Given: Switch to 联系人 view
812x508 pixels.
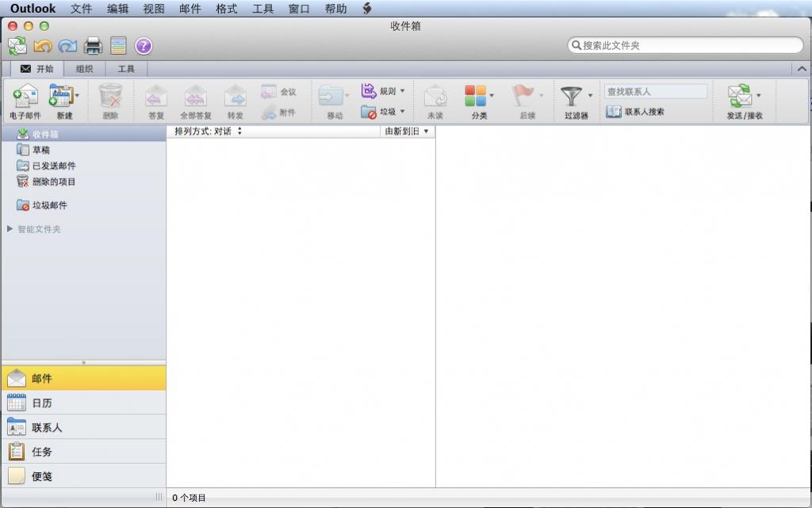Looking at the screenshot, I should click(83, 427).
